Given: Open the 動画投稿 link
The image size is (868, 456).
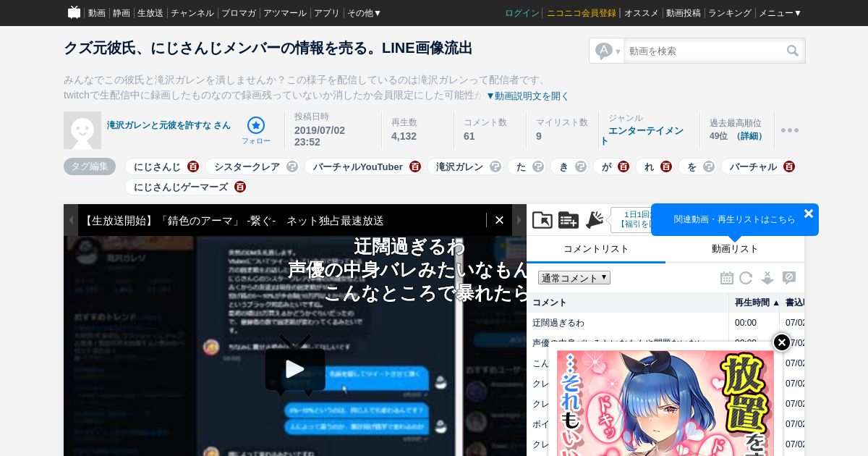Looking at the screenshot, I should pos(684,13).
